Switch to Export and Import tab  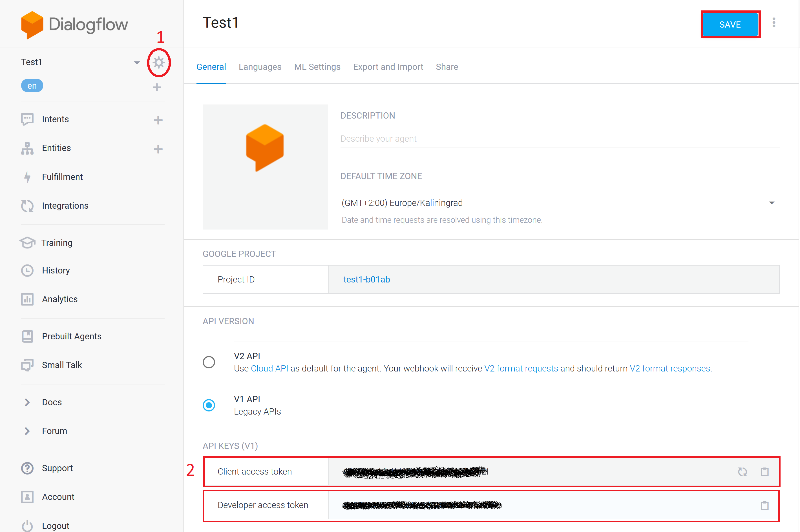point(388,67)
